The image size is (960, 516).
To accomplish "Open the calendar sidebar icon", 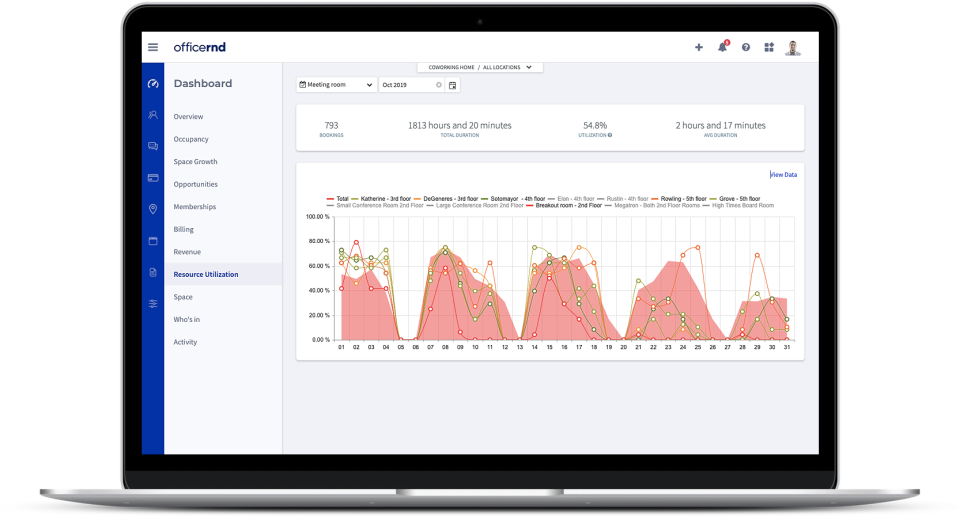I will point(153,241).
